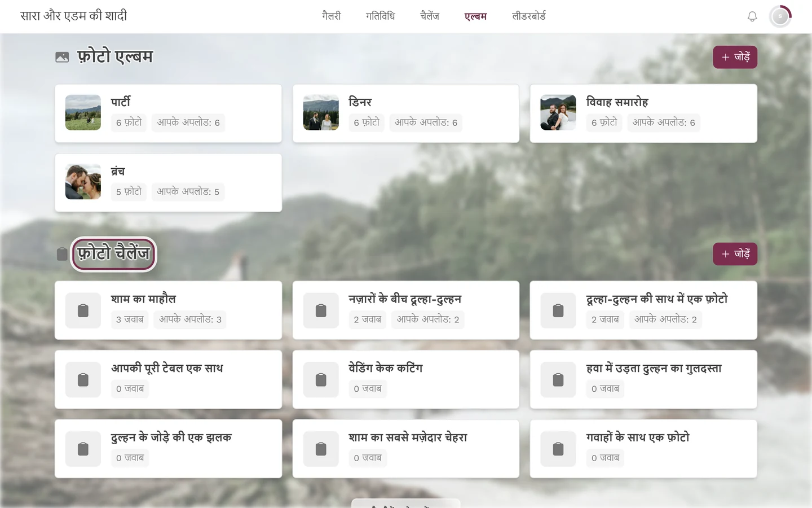This screenshot has height=508, width=812.
Task: Open the notifications bell icon
Action: coord(752,16)
